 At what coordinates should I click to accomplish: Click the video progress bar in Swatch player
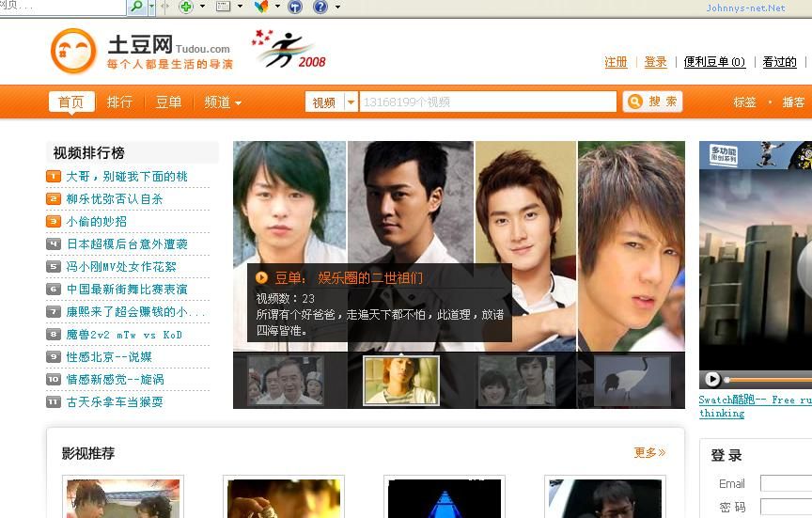click(771, 380)
